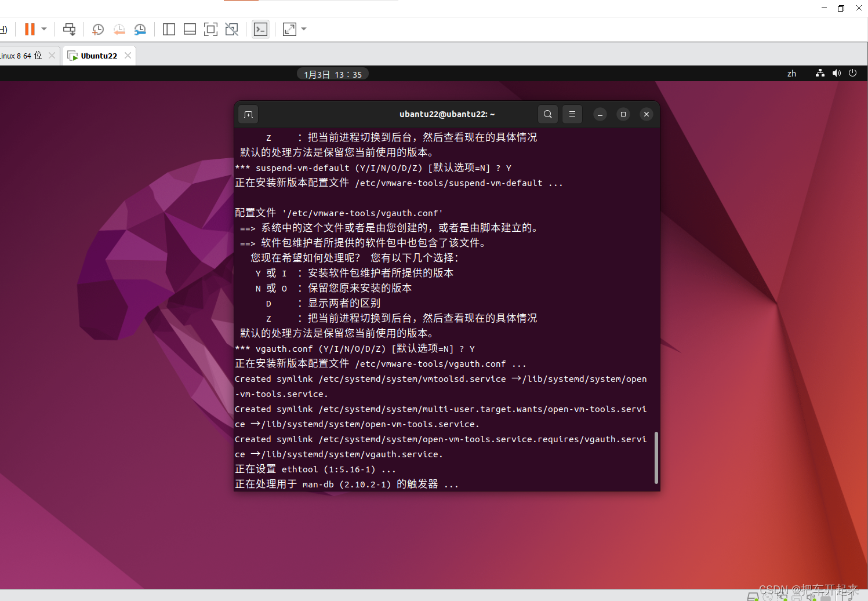Open the zh input source menu
This screenshot has width=868, height=601.
pyautogui.click(x=791, y=73)
